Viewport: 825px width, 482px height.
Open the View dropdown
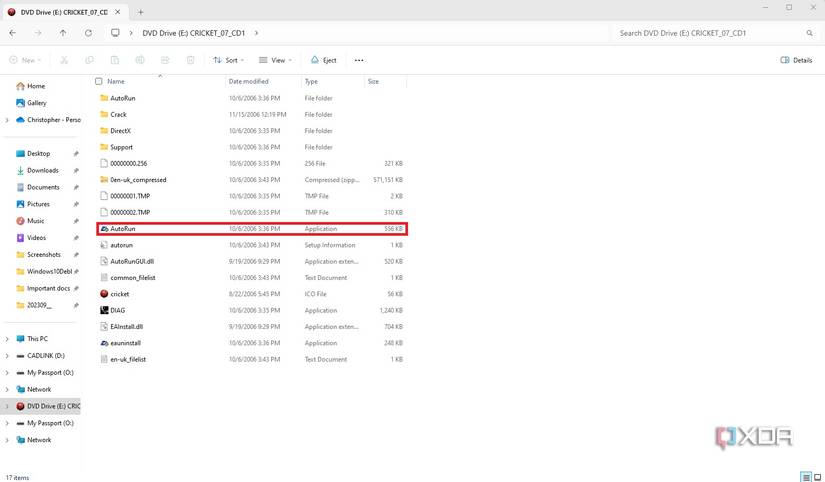[275, 60]
